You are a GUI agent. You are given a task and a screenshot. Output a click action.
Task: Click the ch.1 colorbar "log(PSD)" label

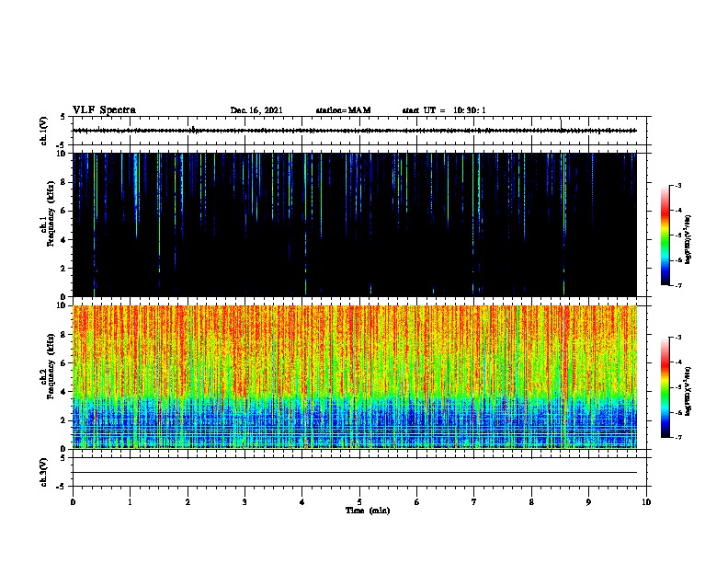(x=688, y=240)
